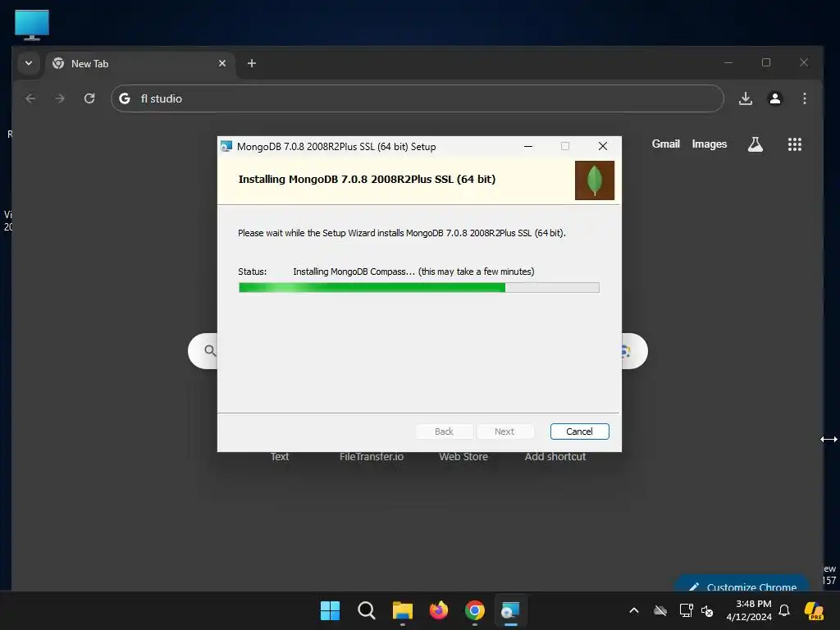The image size is (840, 630).
Task: Open the Web Store shortcut
Action: tap(463, 457)
